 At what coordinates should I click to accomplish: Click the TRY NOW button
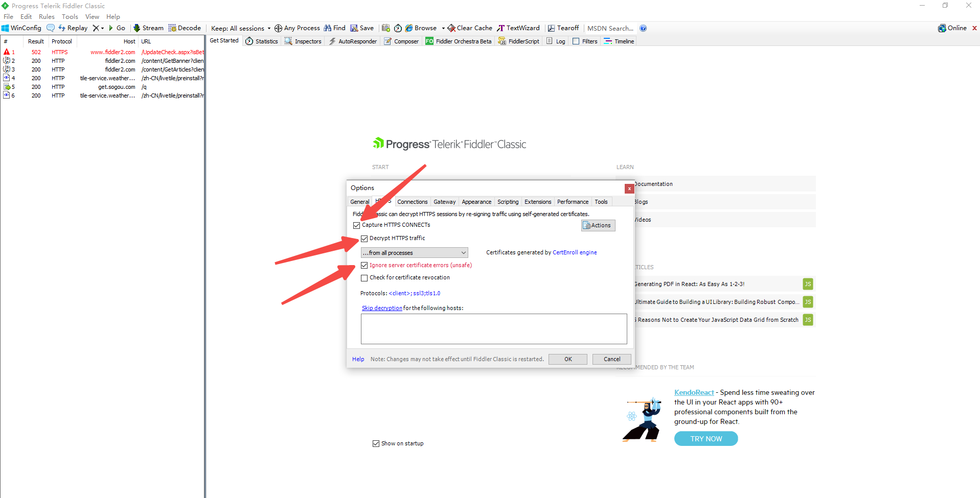tap(706, 439)
